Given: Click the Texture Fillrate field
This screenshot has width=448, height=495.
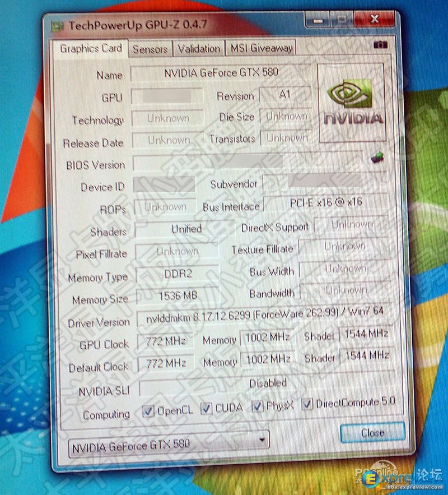Looking at the screenshot, I should 344,247.
